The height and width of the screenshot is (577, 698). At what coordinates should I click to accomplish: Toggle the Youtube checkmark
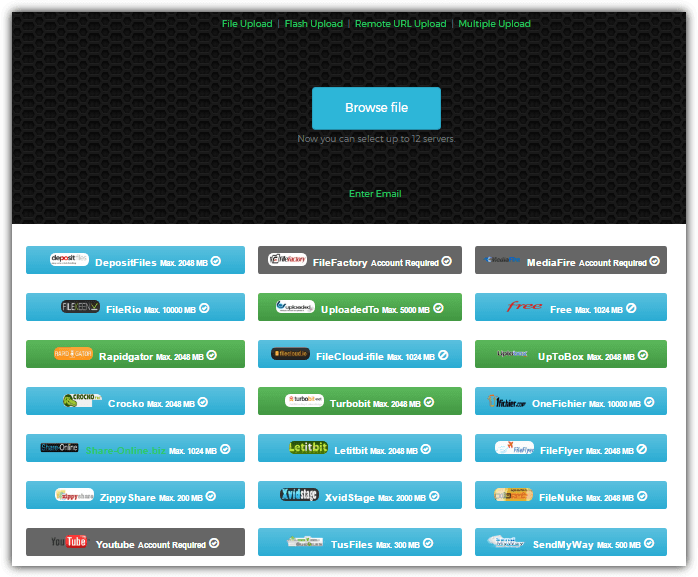(x=214, y=543)
